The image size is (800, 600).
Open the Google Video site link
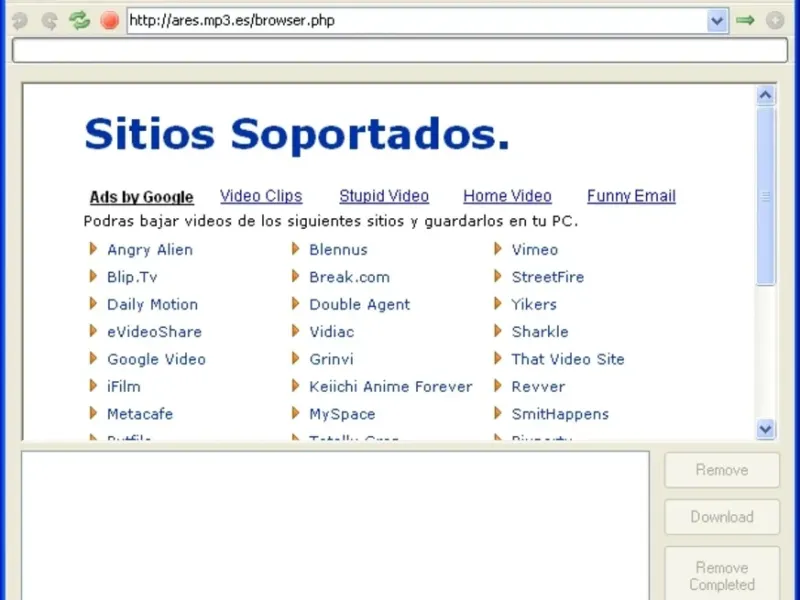pyautogui.click(x=156, y=360)
